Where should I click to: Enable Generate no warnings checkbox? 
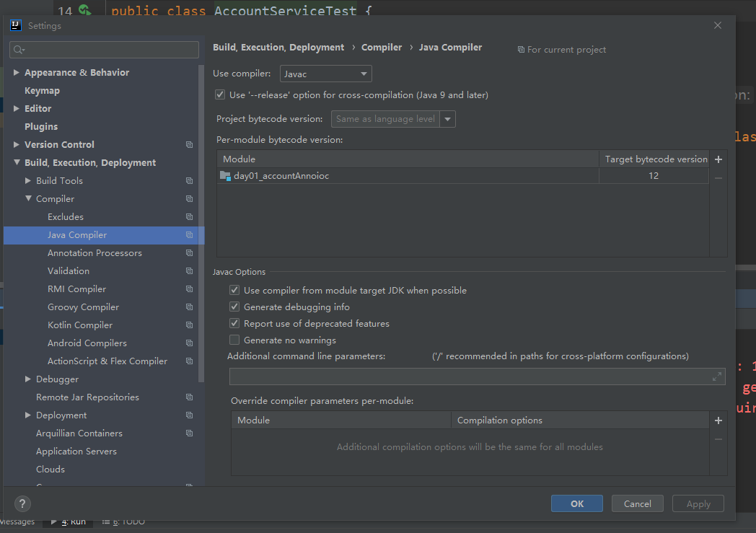click(x=234, y=340)
